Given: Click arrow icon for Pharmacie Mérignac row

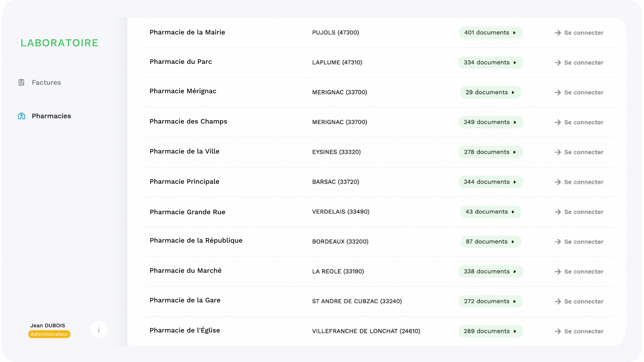Looking at the screenshot, I should tap(558, 92).
